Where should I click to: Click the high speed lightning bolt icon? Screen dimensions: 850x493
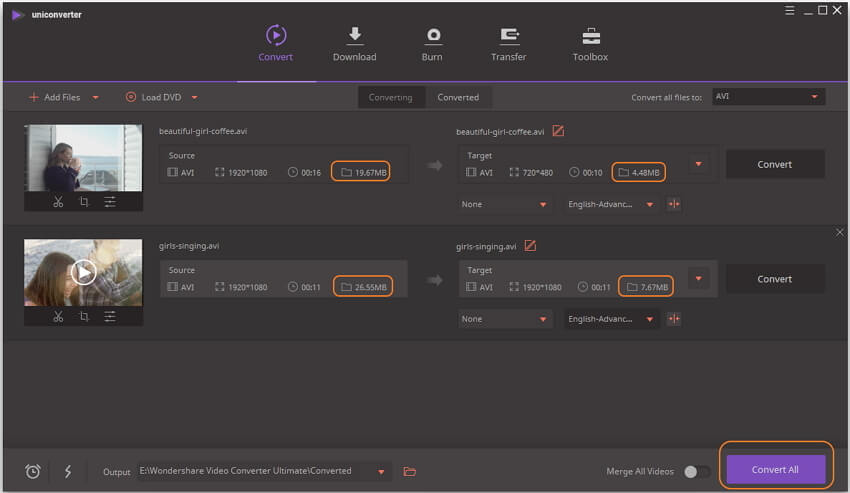tap(68, 471)
